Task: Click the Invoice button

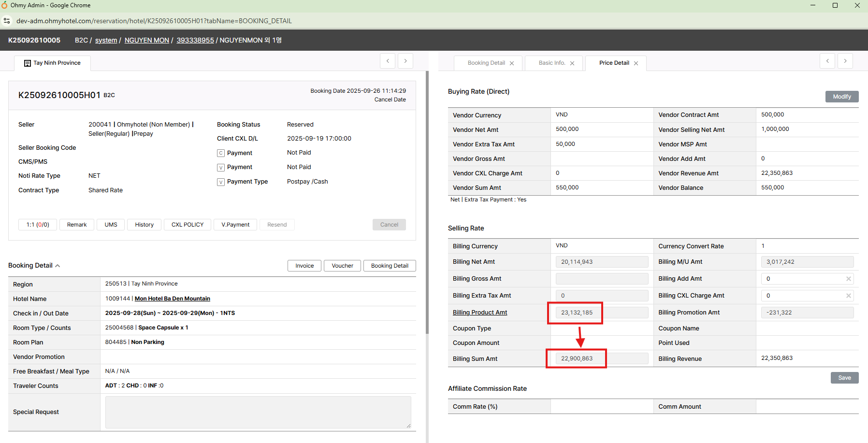Action: (304, 266)
